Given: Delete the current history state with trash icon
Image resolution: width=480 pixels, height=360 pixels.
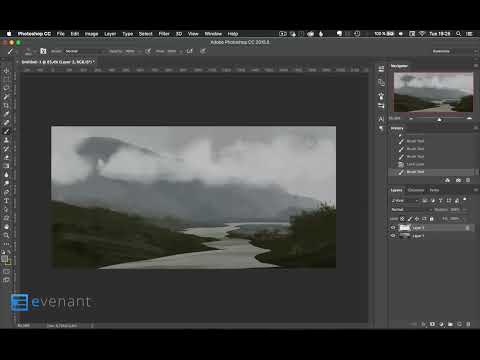Looking at the screenshot, I should point(468,180).
